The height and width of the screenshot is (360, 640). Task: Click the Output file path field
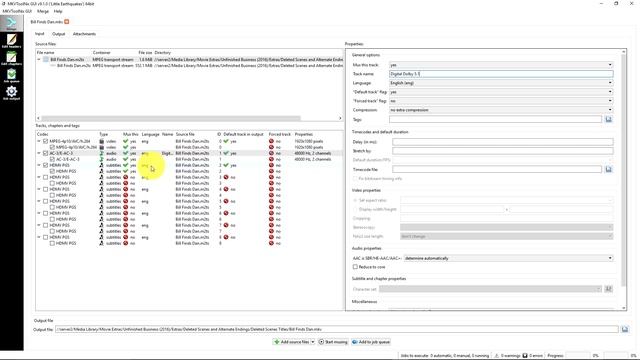point(337,329)
